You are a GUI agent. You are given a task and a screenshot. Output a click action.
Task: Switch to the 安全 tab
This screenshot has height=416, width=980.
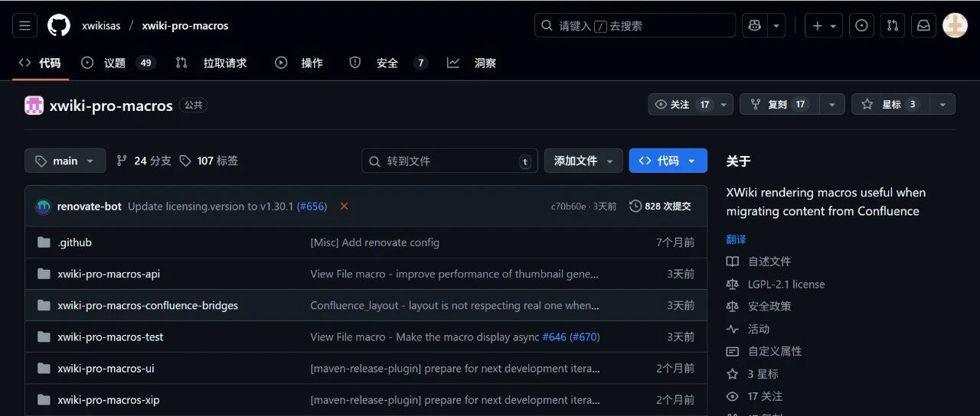pos(388,63)
